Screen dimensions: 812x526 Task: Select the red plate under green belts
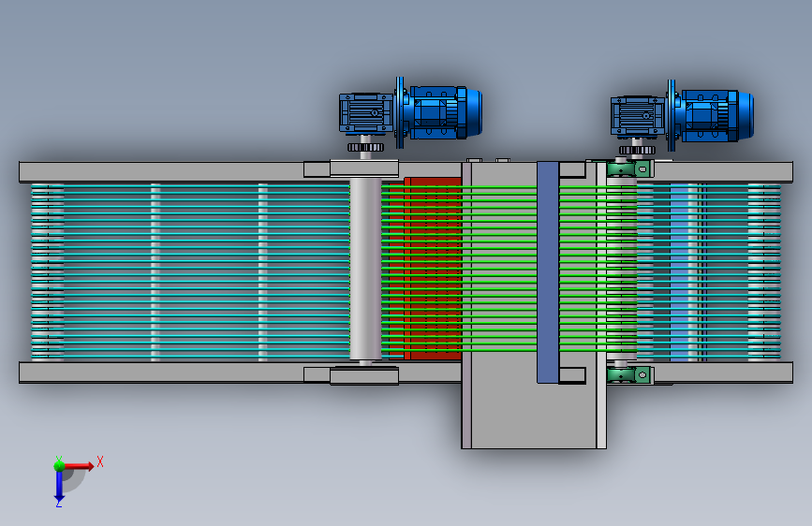[426, 269]
